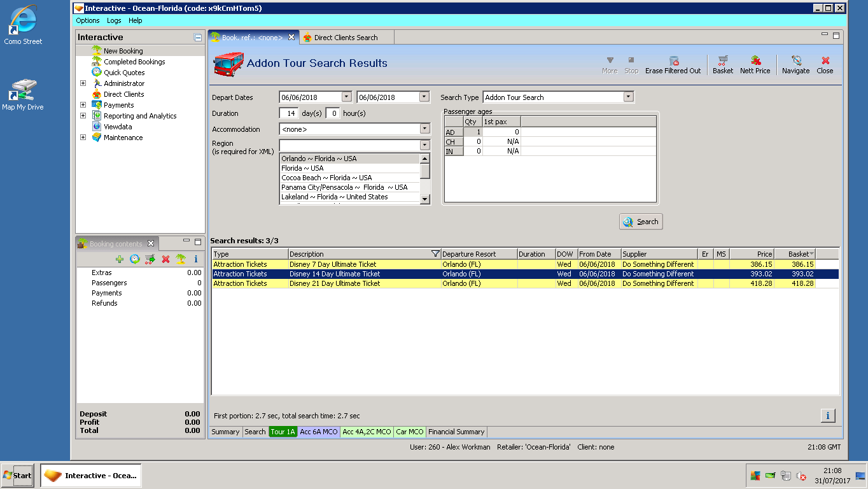This screenshot has height=489, width=868.
Task: Click Erase Filtered Out in toolbar
Action: click(673, 64)
